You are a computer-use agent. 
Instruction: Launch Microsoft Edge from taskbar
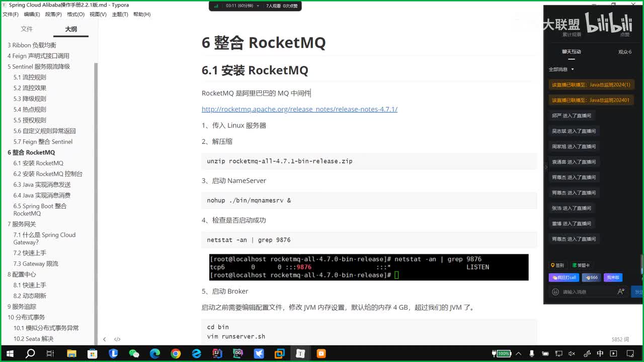[x=155, y=353]
